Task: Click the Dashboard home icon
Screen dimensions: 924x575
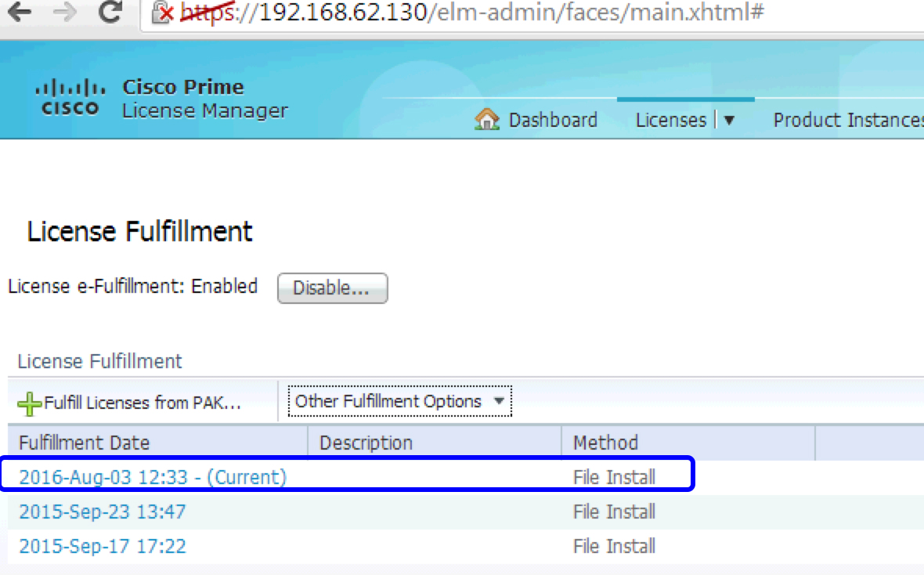Action: pos(487,119)
